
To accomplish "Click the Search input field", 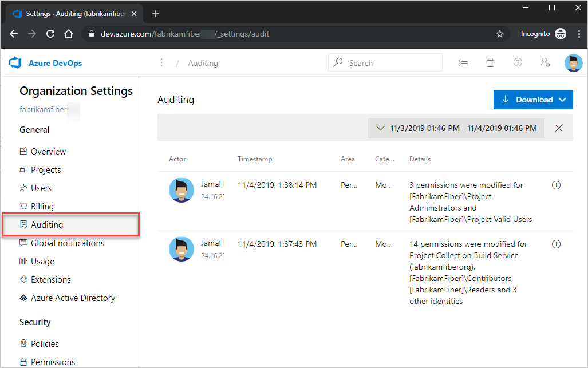I will pos(385,62).
